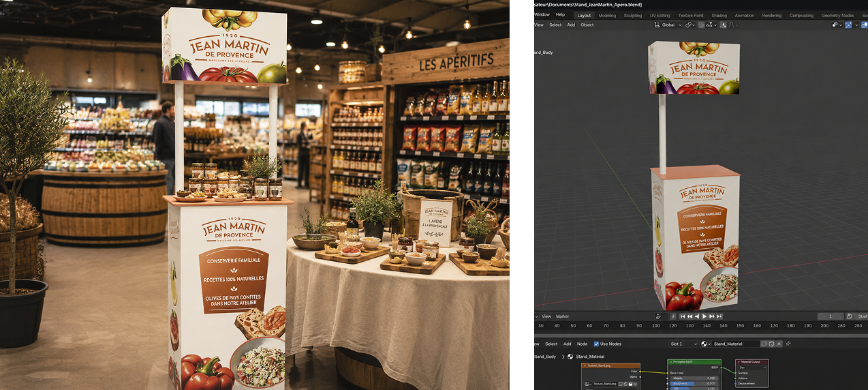Uncheck the Use Nodes checkbox
868x390 pixels.
click(596, 344)
